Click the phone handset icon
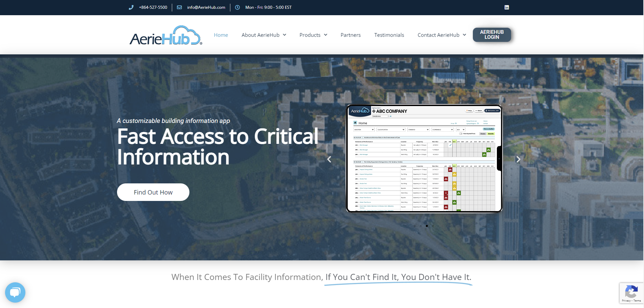 tap(131, 7)
